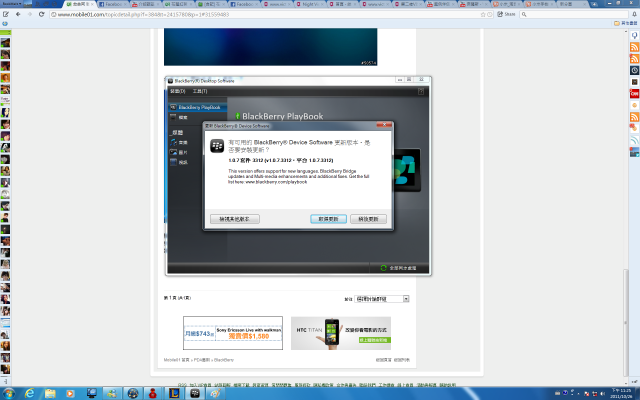Screen dimensions: 640x400
Task: Open the Windows Start menu
Action: click(9, 393)
